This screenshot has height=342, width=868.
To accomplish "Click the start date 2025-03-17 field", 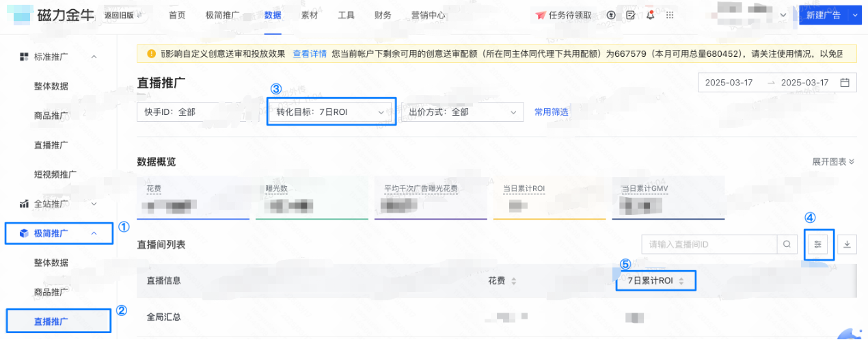I will (x=730, y=83).
